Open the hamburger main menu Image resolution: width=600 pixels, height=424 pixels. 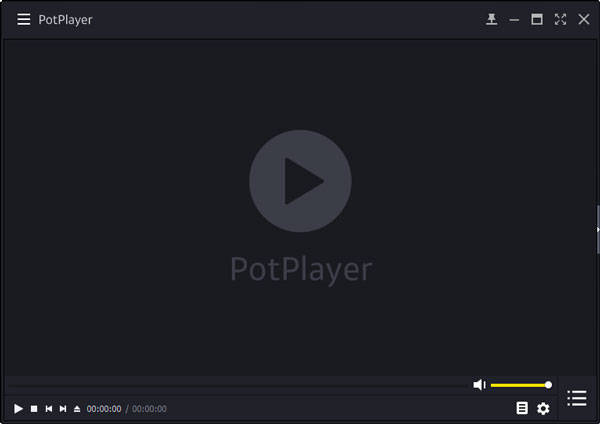click(24, 20)
